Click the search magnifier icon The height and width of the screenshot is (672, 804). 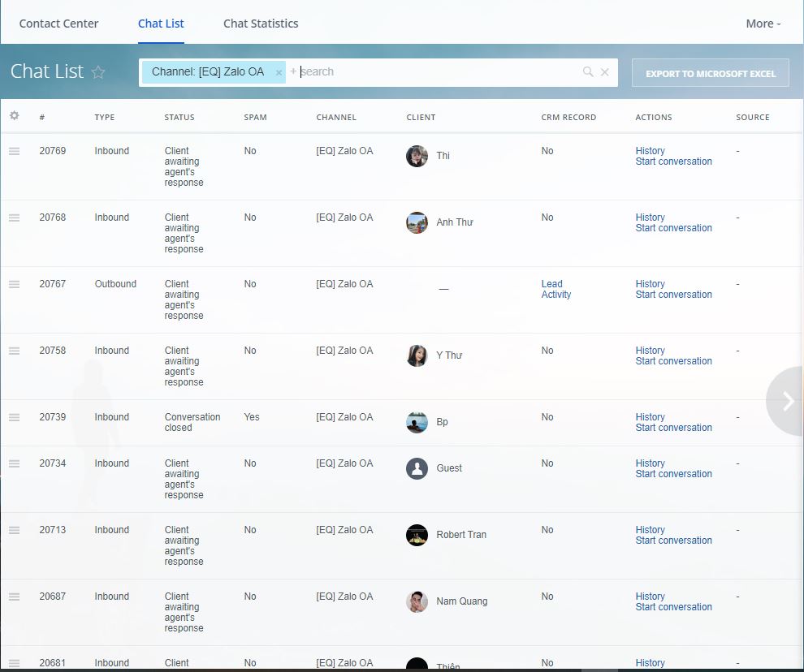588,72
